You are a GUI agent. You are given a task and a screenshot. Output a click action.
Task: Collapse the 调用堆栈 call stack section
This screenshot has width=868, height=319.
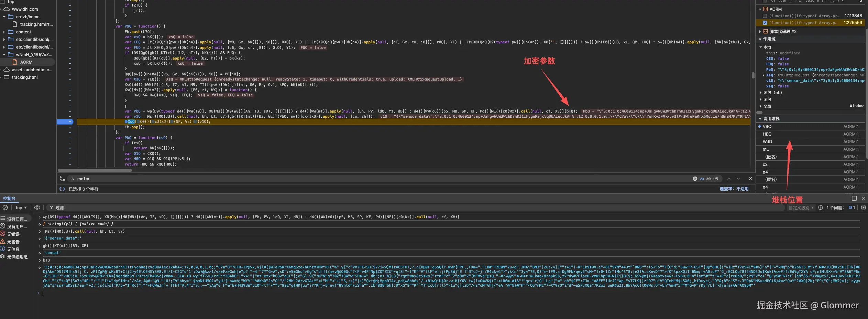click(x=760, y=119)
